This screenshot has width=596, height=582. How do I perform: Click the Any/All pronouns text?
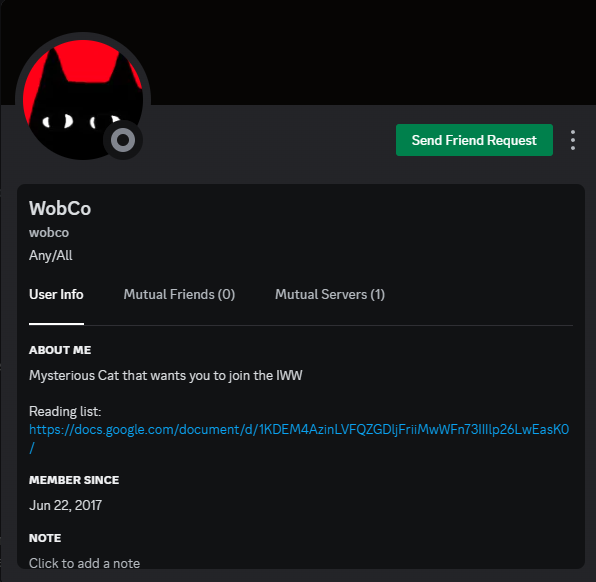click(51, 255)
